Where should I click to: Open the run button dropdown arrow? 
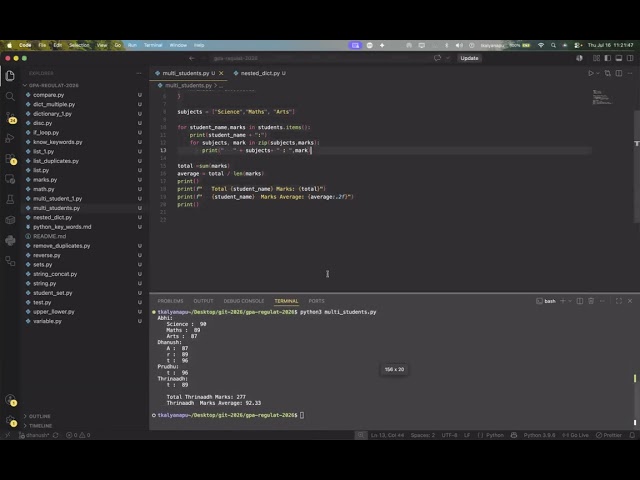pos(598,73)
